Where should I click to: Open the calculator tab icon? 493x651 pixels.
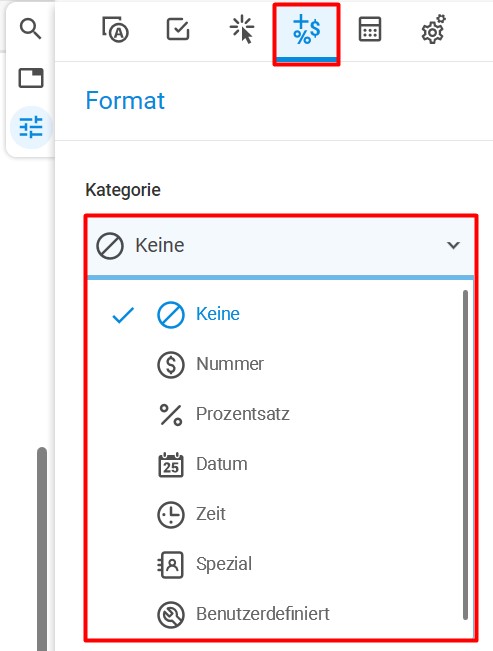(370, 29)
